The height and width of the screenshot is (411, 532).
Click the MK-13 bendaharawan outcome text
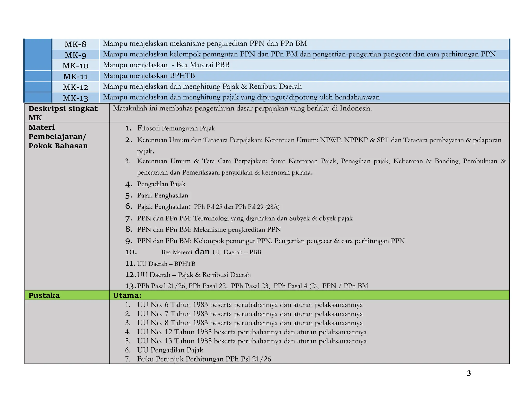(241, 97)
